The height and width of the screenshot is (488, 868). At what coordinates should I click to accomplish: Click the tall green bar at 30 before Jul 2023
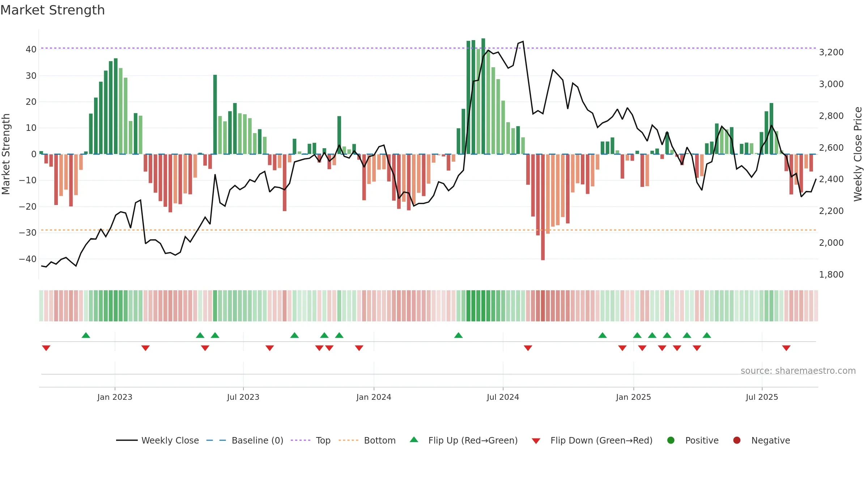click(215, 114)
